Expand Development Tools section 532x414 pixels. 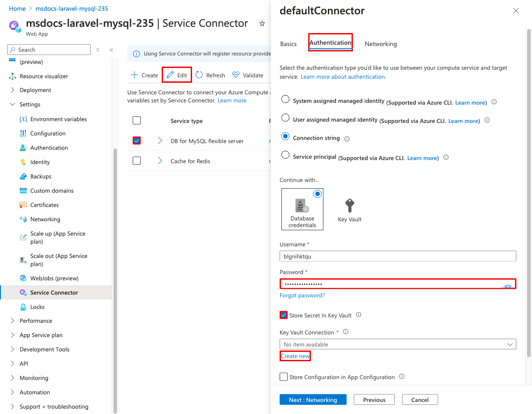point(13,349)
